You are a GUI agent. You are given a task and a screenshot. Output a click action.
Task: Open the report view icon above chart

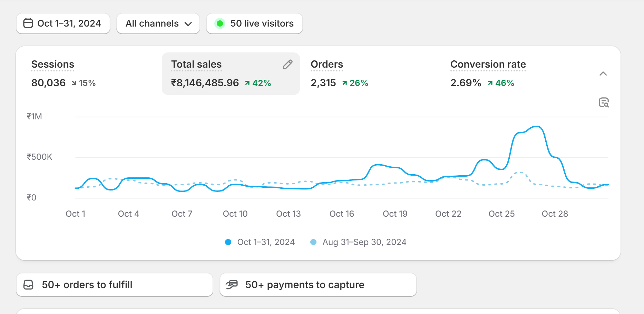click(x=603, y=102)
